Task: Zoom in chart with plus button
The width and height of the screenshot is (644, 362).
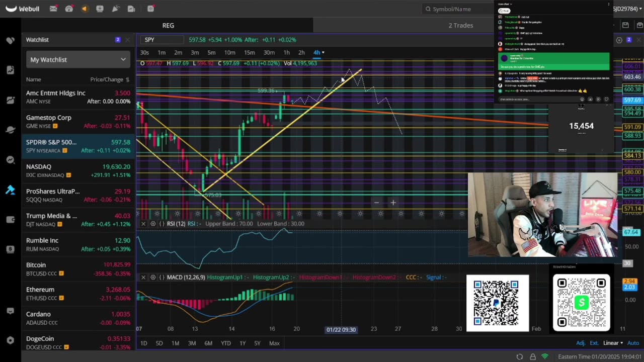Action: tap(393, 203)
